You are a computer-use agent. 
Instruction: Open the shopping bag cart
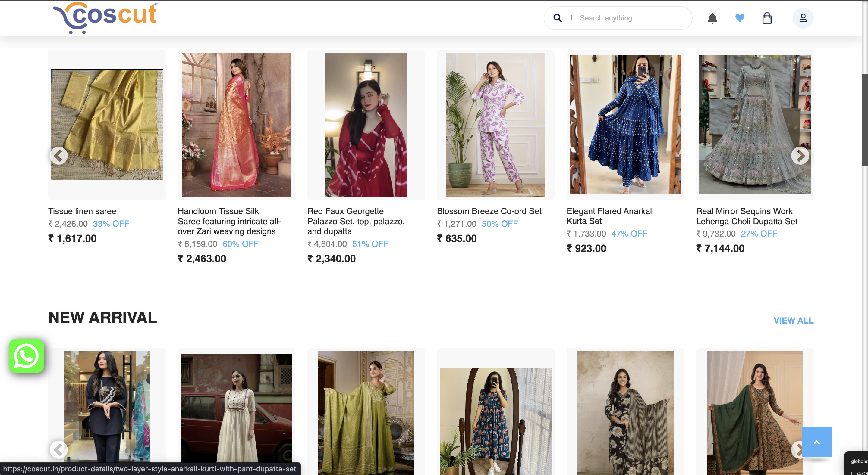click(767, 18)
